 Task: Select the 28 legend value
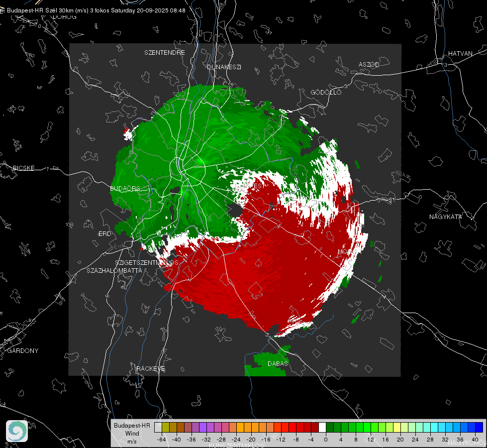430,440
